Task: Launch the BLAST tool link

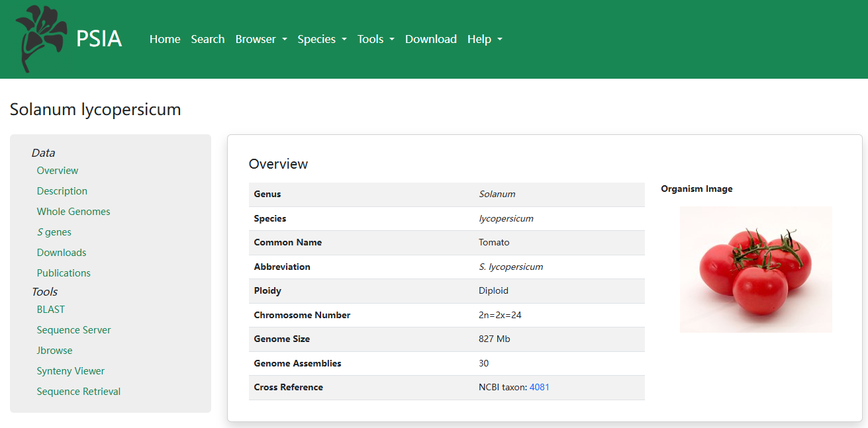Action: (51, 310)
